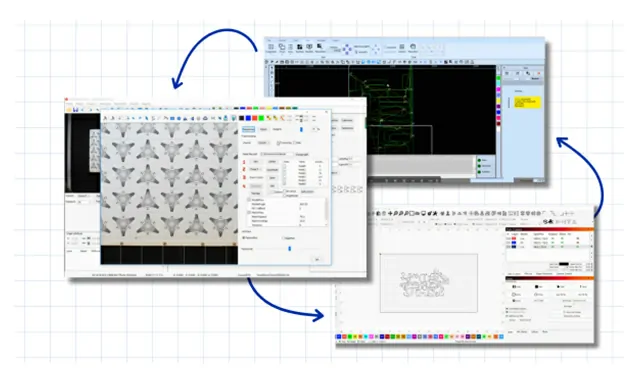644x385 pixels.
Task: Pick the red swatch in photo dialog toolbar
Action: pyautogui.click(x=255, y=118)
